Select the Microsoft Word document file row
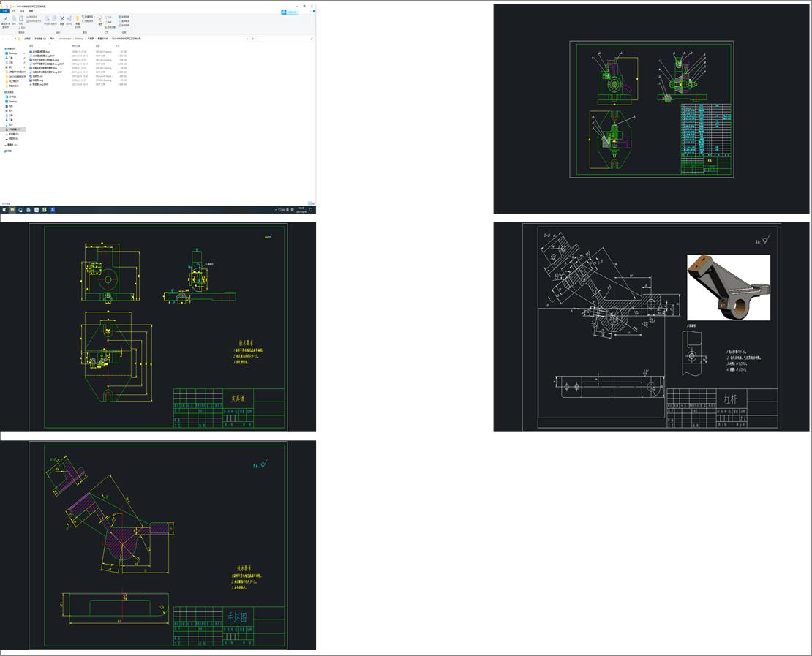This screenshot has height=656, width=812. click(78, 76)
